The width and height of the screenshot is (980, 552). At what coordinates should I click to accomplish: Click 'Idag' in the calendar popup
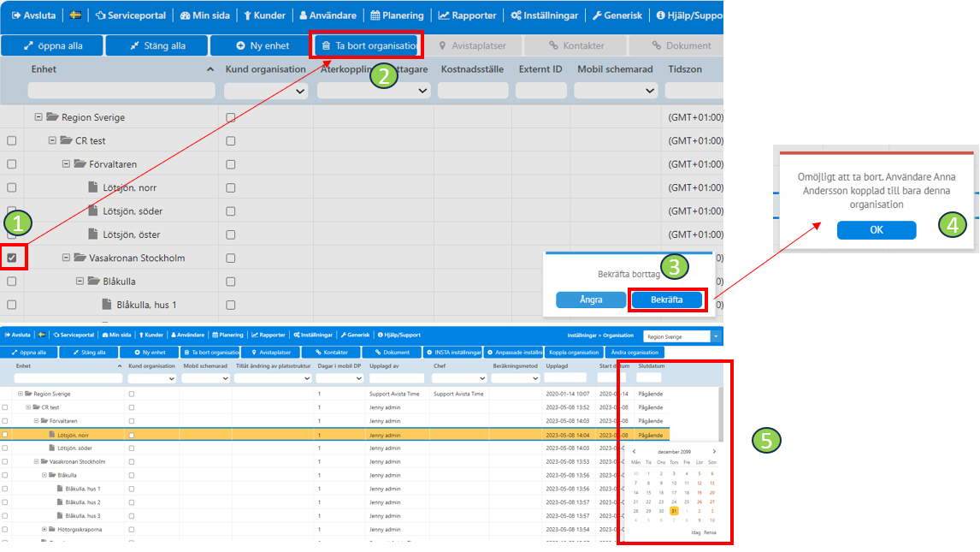[x=695, y=532]
